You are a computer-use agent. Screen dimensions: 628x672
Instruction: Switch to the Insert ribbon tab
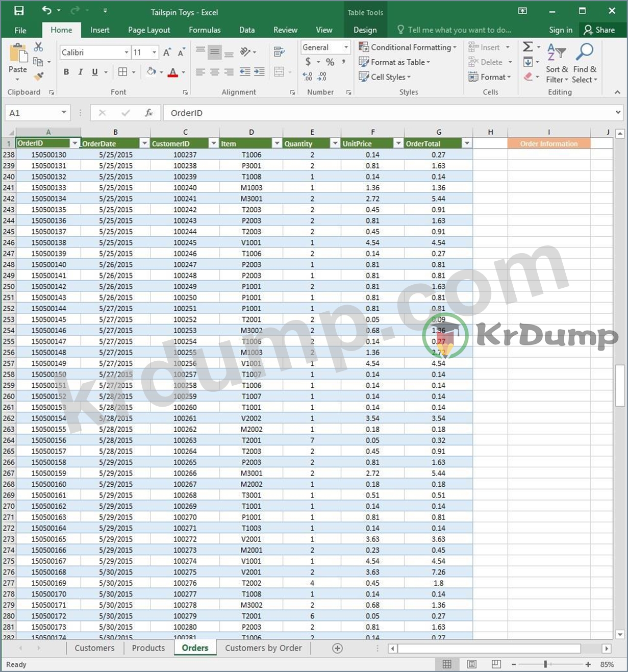click(100, 30)
